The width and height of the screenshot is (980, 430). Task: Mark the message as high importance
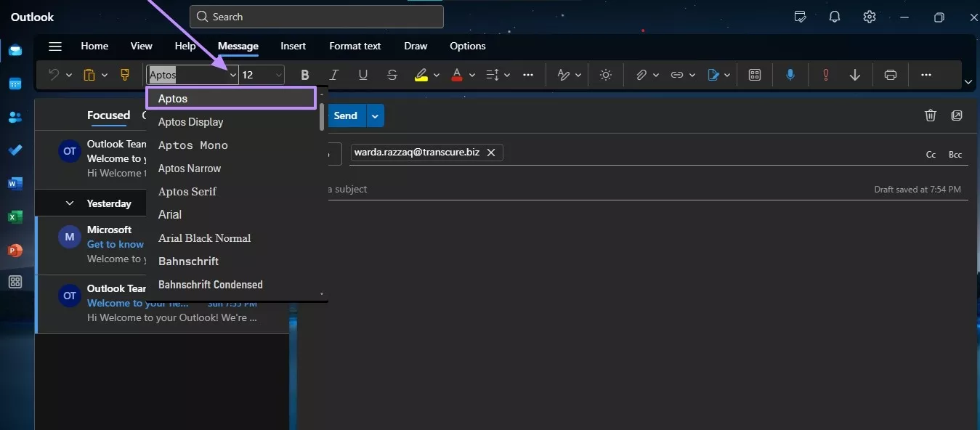pos(825,74)
